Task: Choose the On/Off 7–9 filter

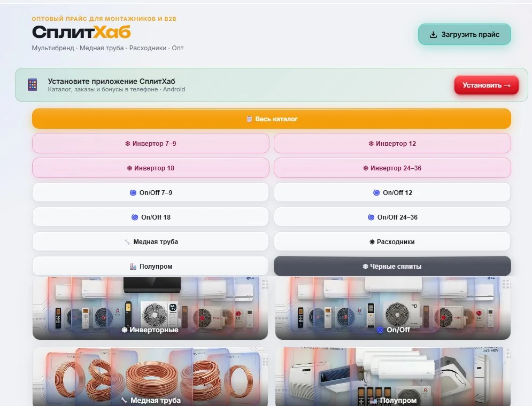Action: tap(151, 192)
